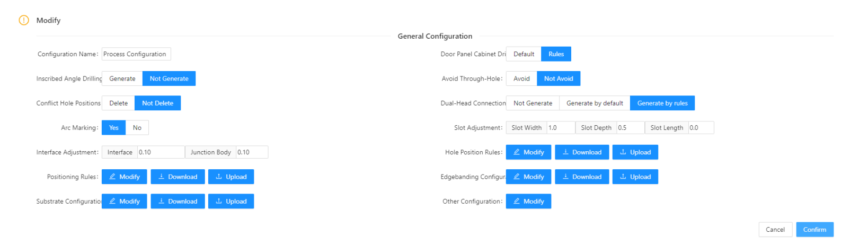Download the Positioning Rules file
The width and height of the screenshot is (868, 244).
(178, 177)
